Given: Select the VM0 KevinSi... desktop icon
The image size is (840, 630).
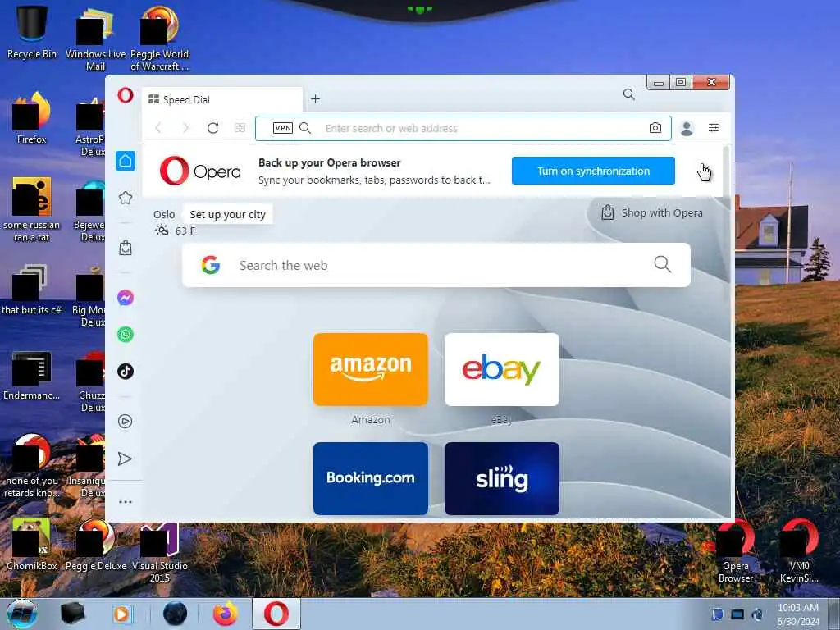Looking at the screenshot, I should pyautogui.click(x=799, y=552).
